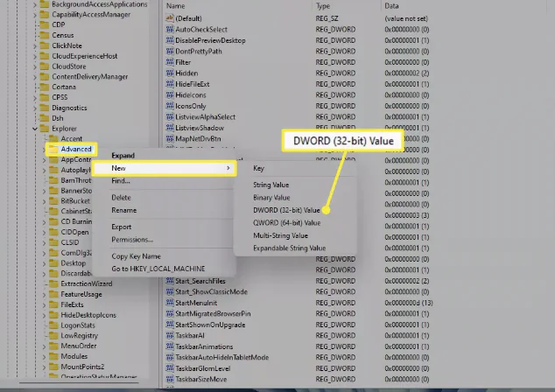The width and height of the screenshot is (555, 392).
Task: Click the IconsOnly value icon
Action: pos(170,106)
